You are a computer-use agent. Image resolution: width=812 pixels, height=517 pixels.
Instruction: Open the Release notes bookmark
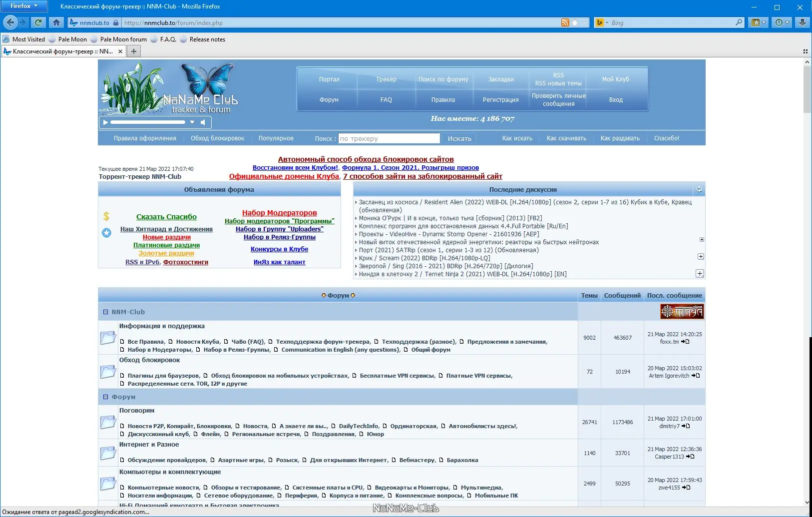pyautogui.click(x=203, y=39)
